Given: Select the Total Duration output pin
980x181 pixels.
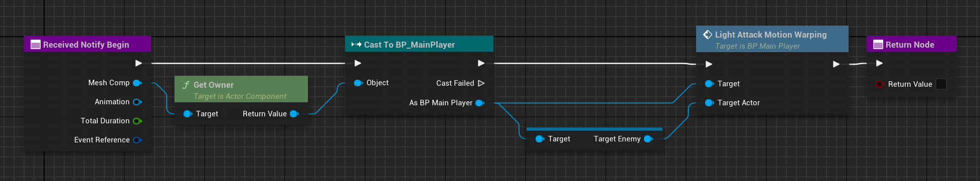Looking at the screenshot, I should pyautogui.click(x=137, y=121).
